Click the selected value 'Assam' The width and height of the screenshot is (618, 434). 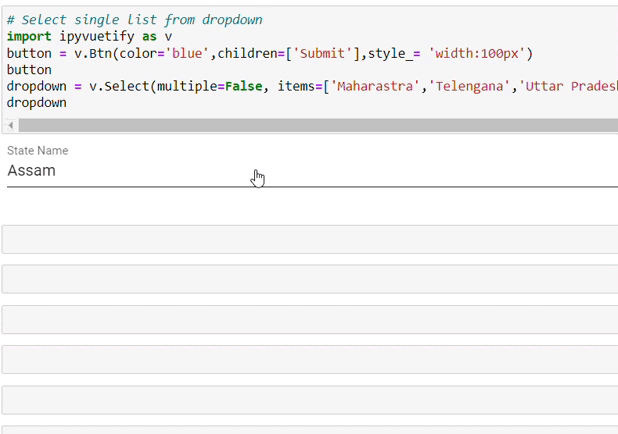(32, 171)
